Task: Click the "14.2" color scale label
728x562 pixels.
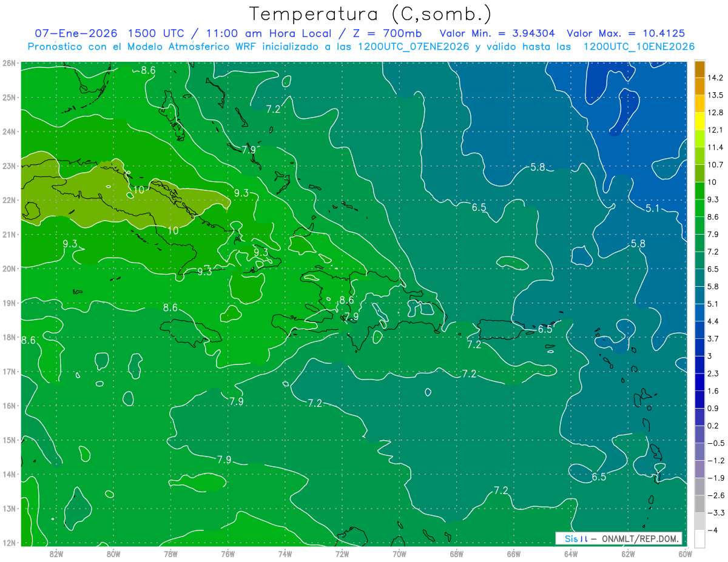Action: click(x=715, y=78)
